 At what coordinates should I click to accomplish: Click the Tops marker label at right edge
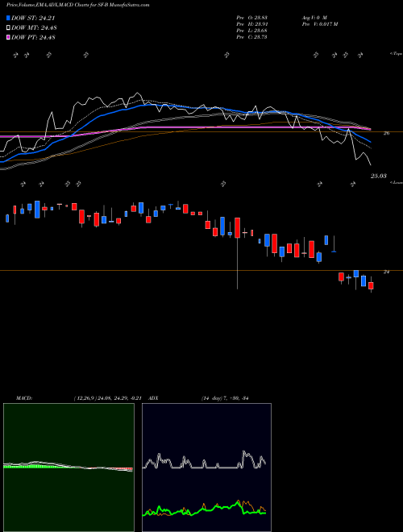(397, 54)
